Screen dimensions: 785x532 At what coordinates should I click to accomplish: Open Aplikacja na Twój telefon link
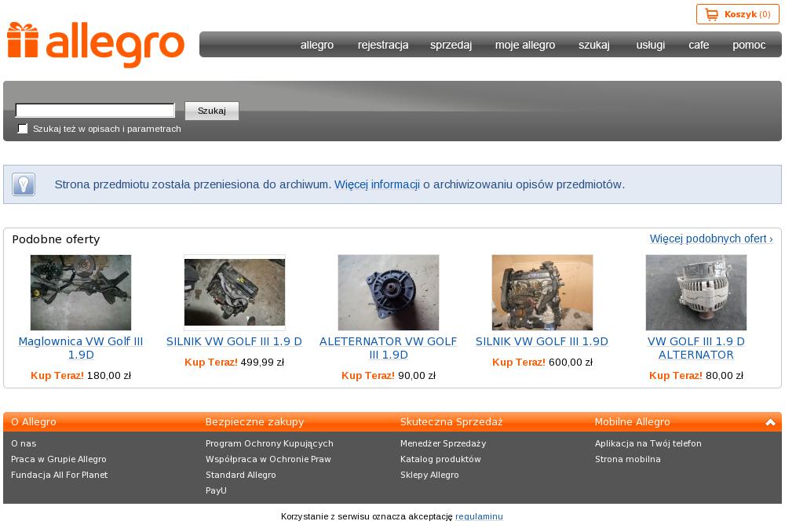[648, 443]
